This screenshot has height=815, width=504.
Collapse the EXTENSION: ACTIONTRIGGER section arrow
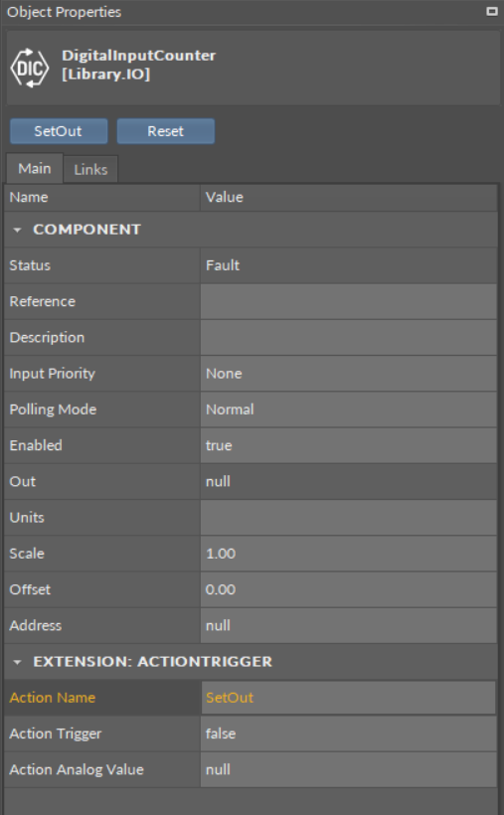coord(17,662)
